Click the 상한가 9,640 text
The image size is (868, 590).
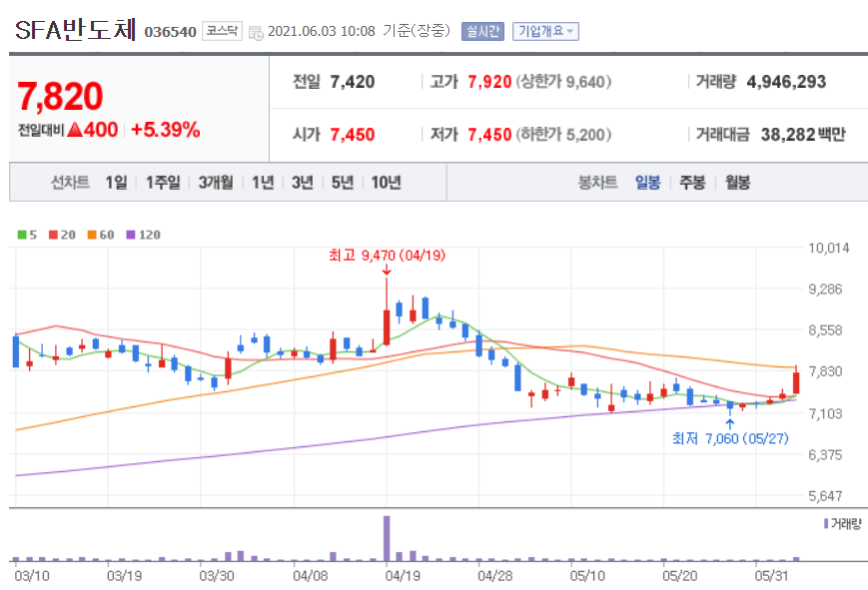pos(563,82)
